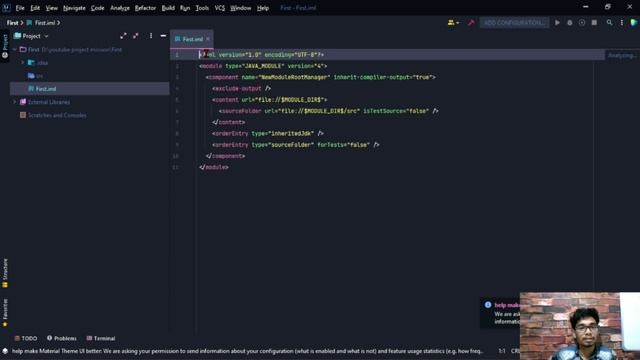Open the Analyze menu
Viewport: 640px width, 360px height.
coord(120,8)
